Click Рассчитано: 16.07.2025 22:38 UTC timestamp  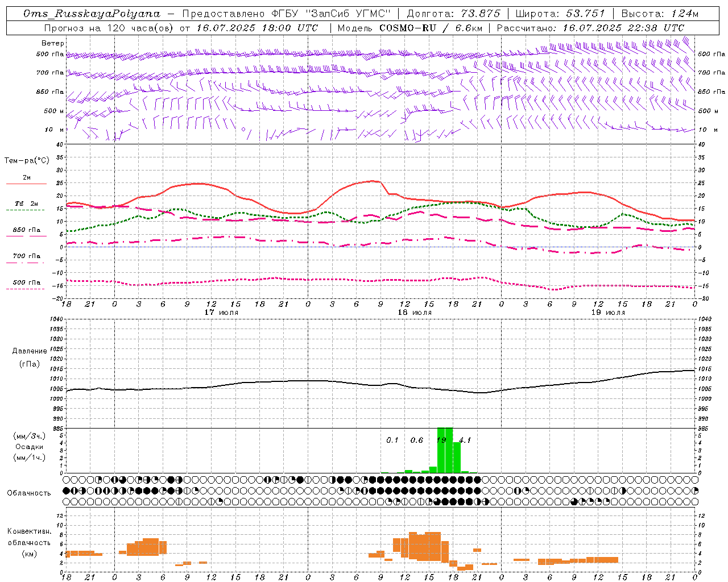590,28
